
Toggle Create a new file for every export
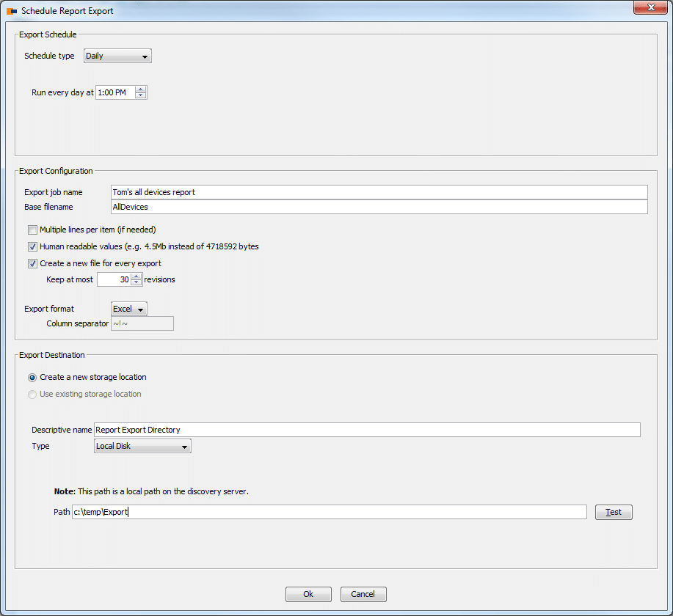(32, 263)
